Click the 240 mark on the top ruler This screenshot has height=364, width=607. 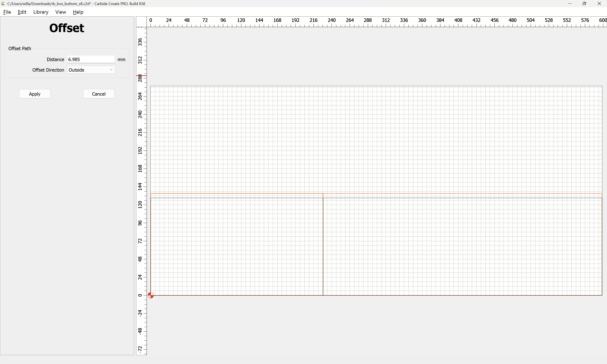tap(332, 20)
